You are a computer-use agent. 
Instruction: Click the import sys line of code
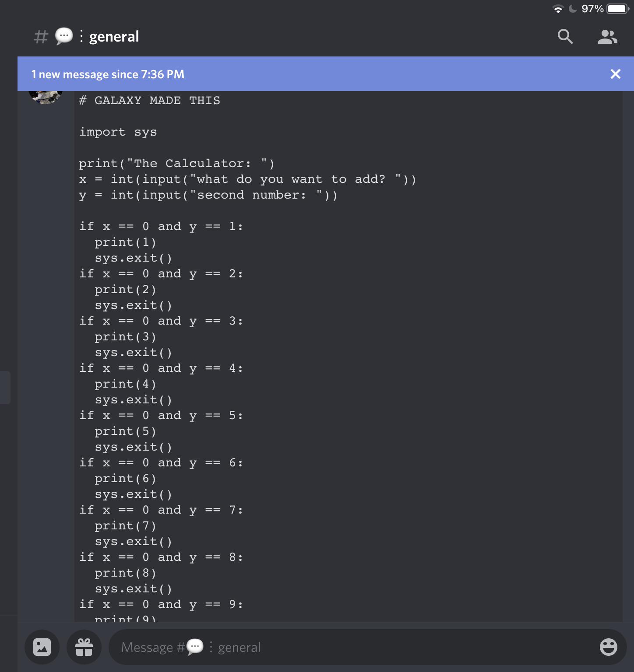[118, 132]
